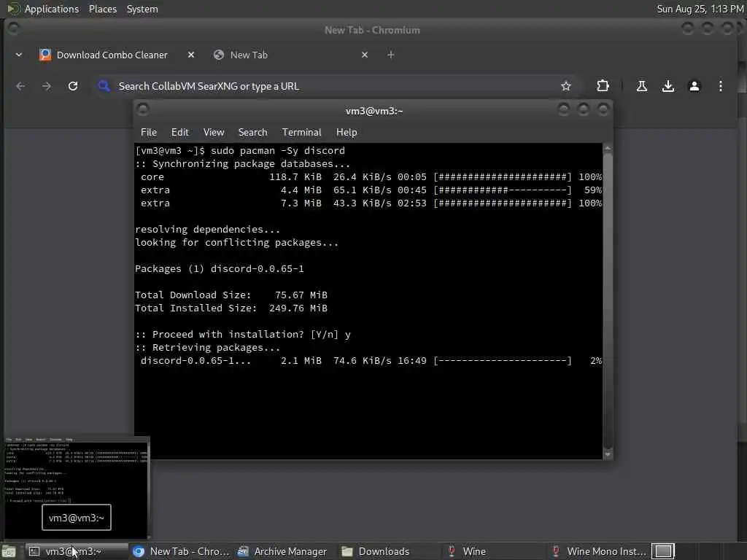The image size is (747, 560).
Task: Click the 'Proceed with installation?' prompt line
Action: (x=243, y=334)
